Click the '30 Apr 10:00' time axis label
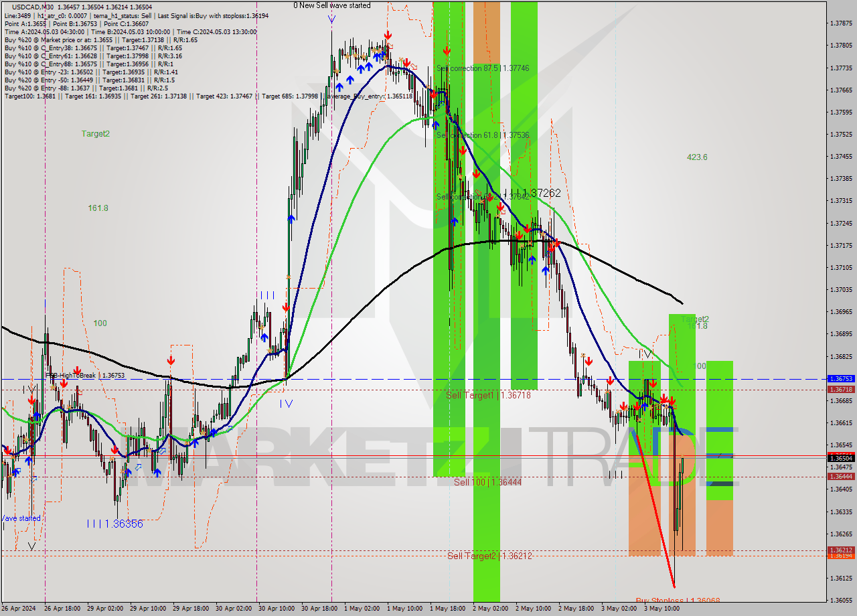This screenshot has width=857, height=616. 276,609
